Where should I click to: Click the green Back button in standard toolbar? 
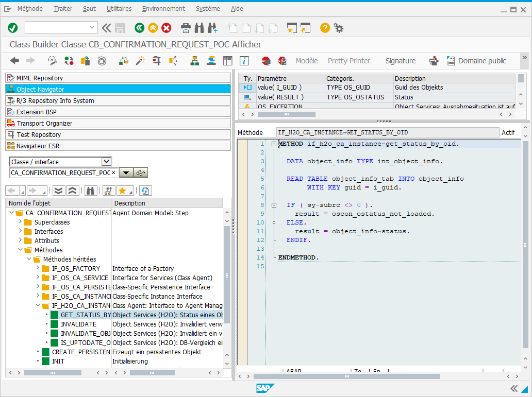pos(140,28)
